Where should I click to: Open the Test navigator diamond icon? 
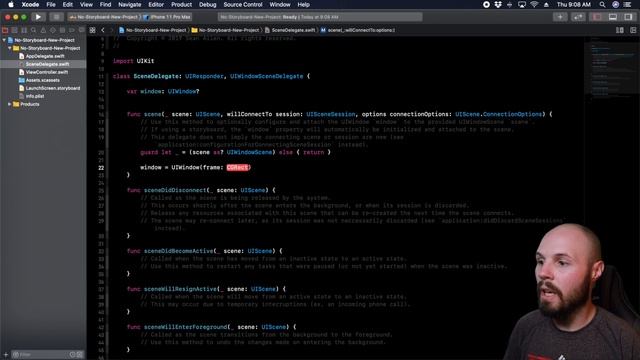click(x=53, y=30)
